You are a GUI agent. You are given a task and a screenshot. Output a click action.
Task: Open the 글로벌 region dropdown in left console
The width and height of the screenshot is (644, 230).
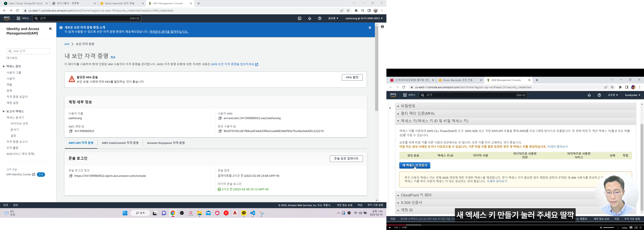click(x=333, y=18)
